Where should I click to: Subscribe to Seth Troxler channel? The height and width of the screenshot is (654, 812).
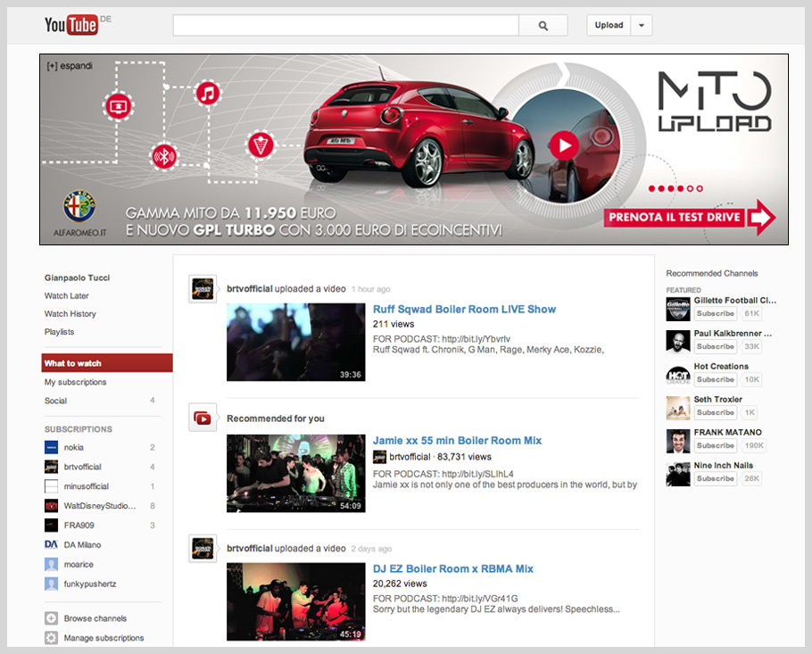(715, 412)
